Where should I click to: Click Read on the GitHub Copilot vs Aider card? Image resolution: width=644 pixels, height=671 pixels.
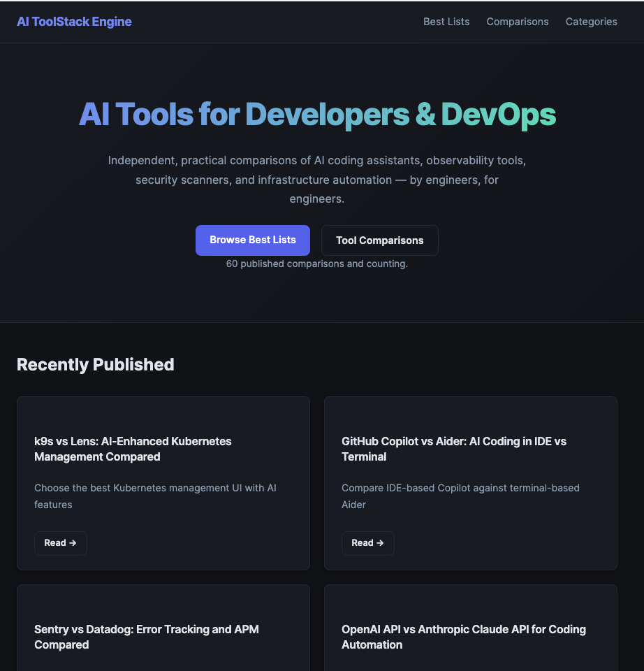click(x=368, y=543)
